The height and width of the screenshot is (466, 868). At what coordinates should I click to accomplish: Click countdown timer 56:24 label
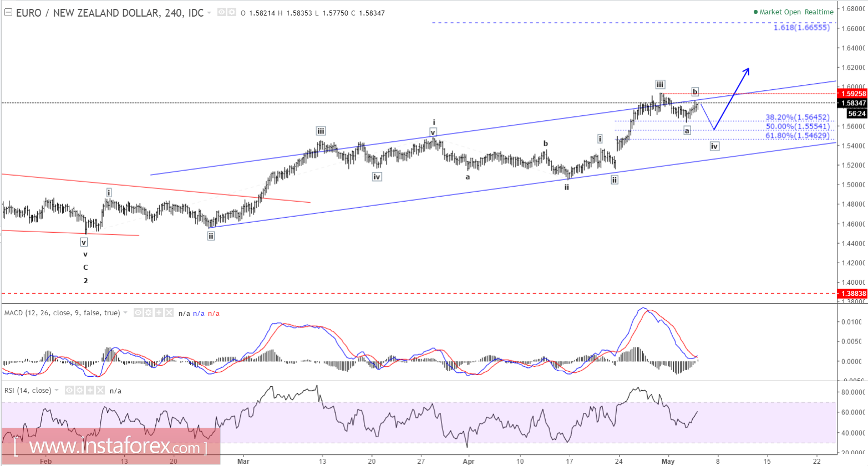(856, 114)
